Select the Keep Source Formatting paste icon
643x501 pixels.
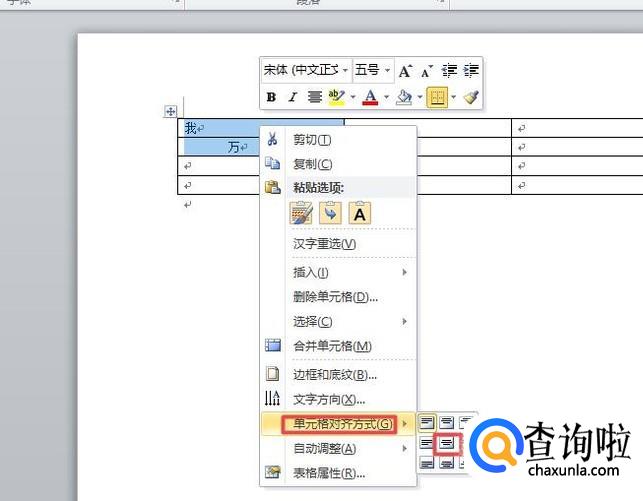(301, 212)
